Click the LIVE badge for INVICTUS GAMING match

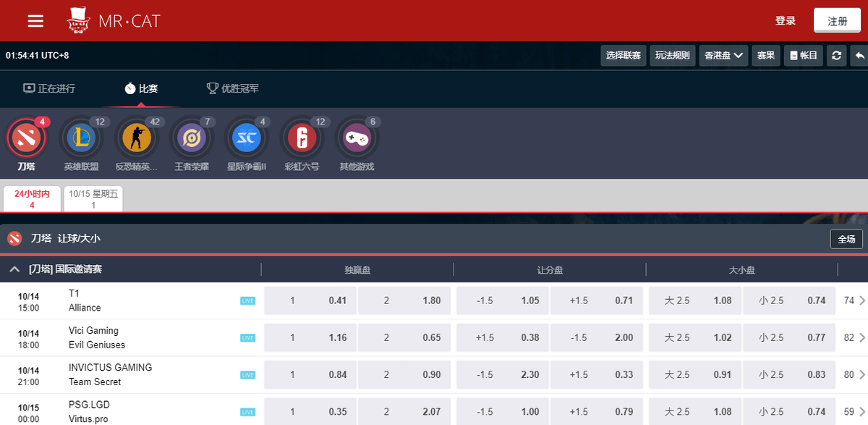tap(247, 374)
